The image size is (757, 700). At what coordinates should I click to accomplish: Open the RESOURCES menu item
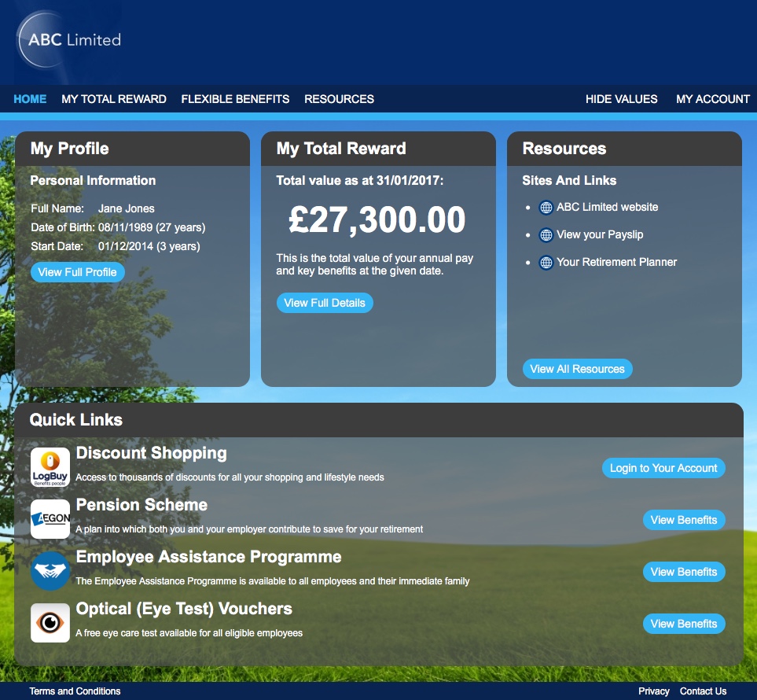tap(339, 99)
